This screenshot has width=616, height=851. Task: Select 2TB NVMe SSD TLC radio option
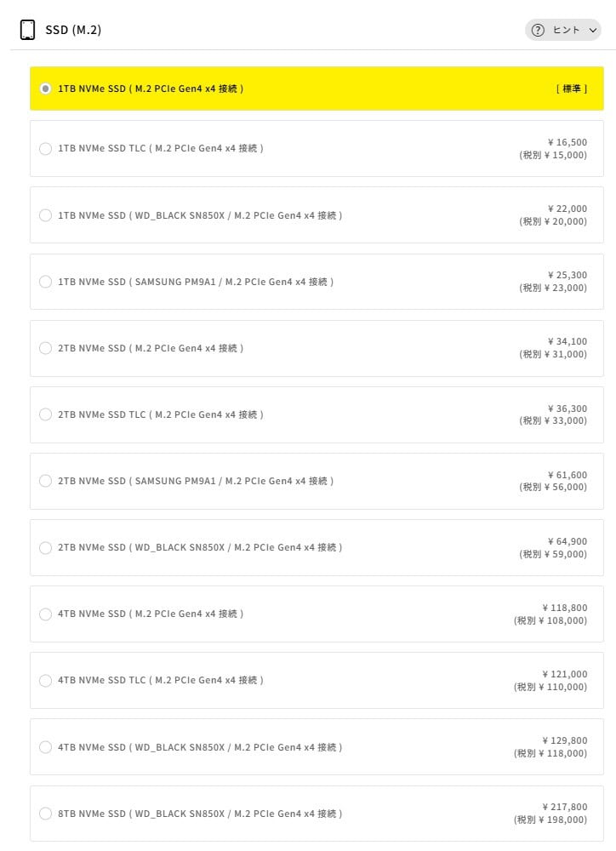pyautogui.click(x=45, y=414)
